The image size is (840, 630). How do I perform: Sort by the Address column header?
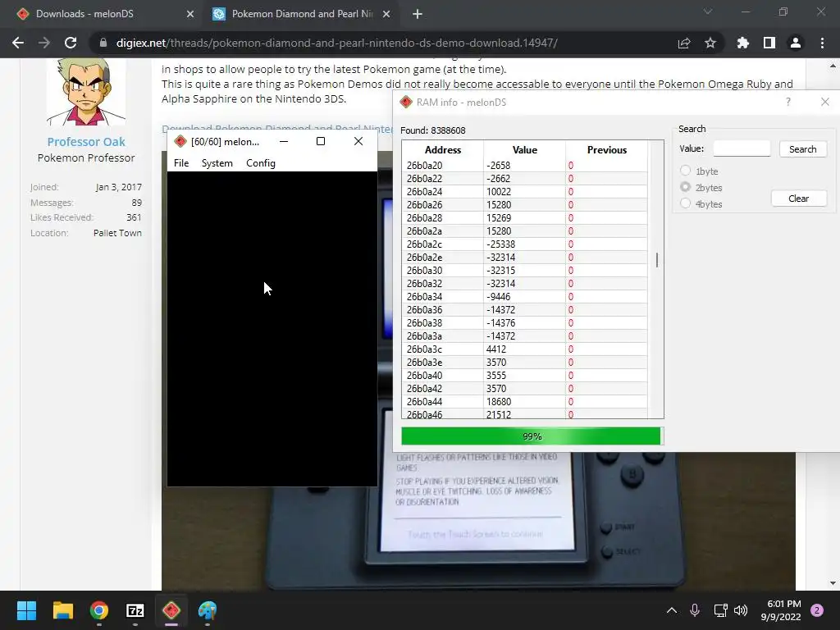(442, 150)
